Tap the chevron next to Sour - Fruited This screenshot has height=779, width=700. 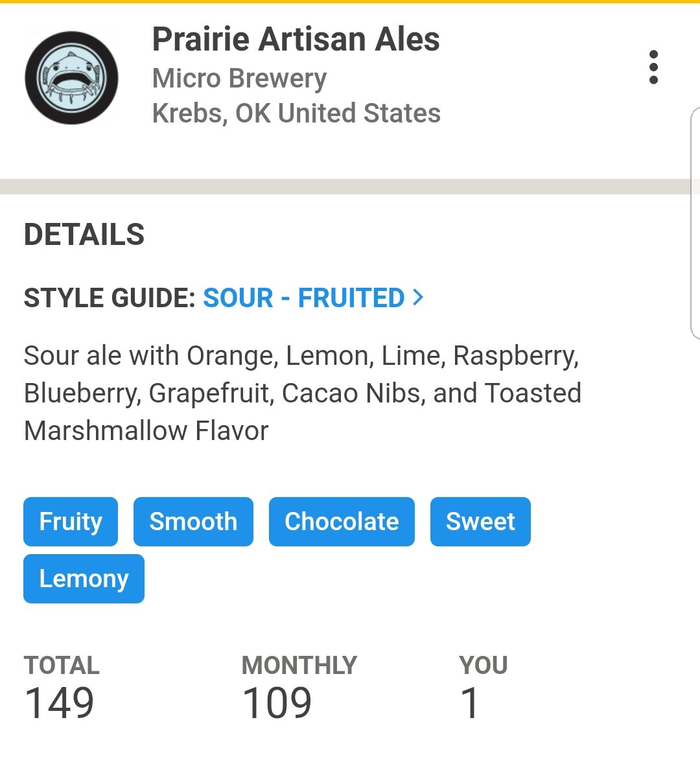click(418, 297)
